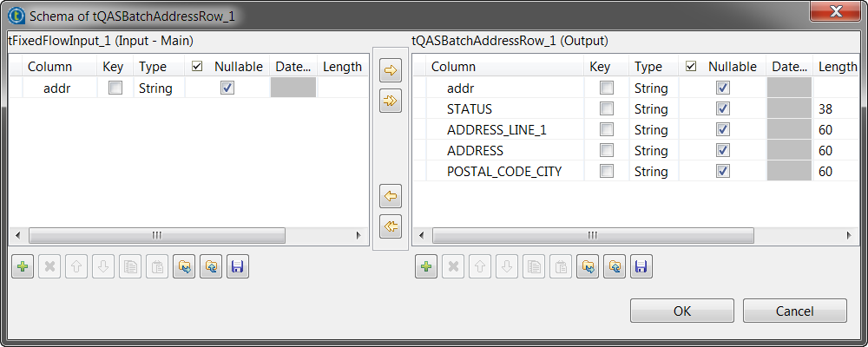Click OK to confirm the schema
This screenshot has height=347, width=868.
pyautogui.click(x=682, y=311)
